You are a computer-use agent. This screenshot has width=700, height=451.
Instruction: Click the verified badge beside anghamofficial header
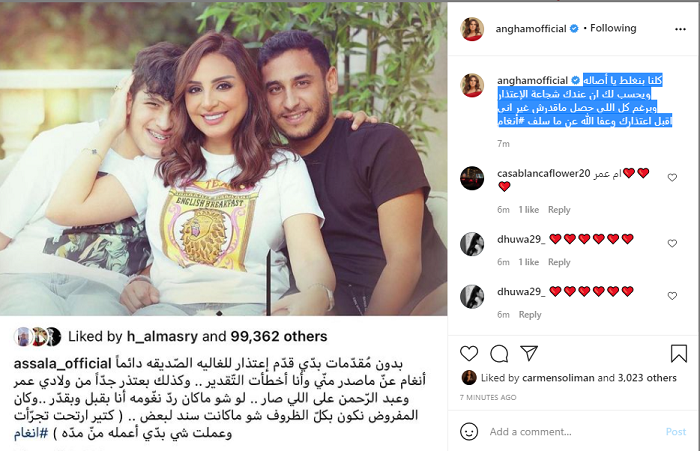[574, 29]
